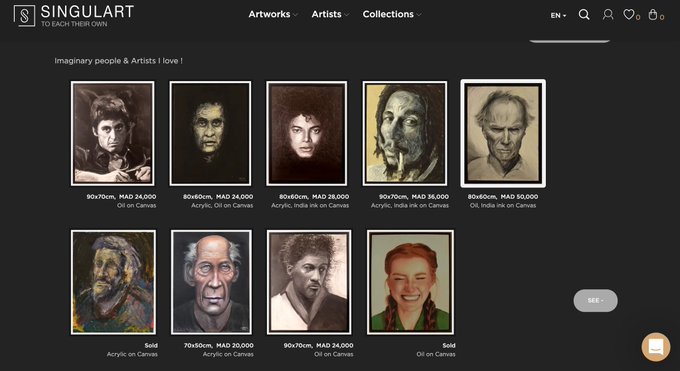Click Sold label under colorful bearded painting

(x=151, y=345)
